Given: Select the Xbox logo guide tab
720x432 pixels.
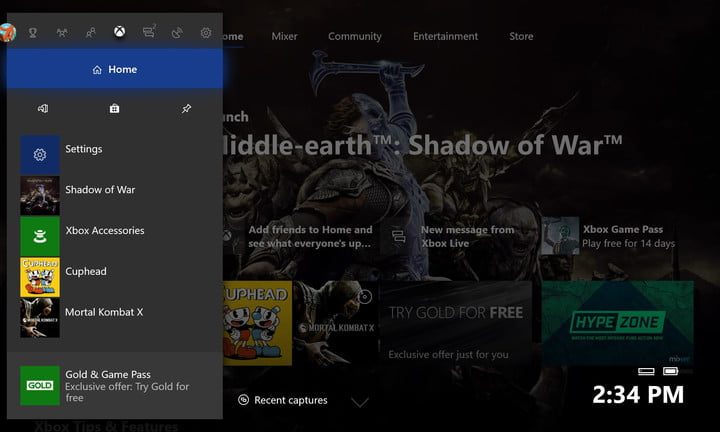Looking at the screenshot, I should (x=119, y=32).
